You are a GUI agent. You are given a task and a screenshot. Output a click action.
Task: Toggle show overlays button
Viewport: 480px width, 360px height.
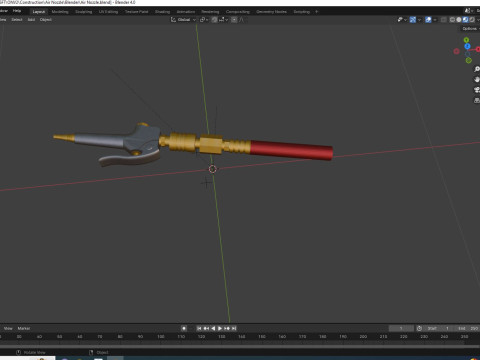coord(428,20)
